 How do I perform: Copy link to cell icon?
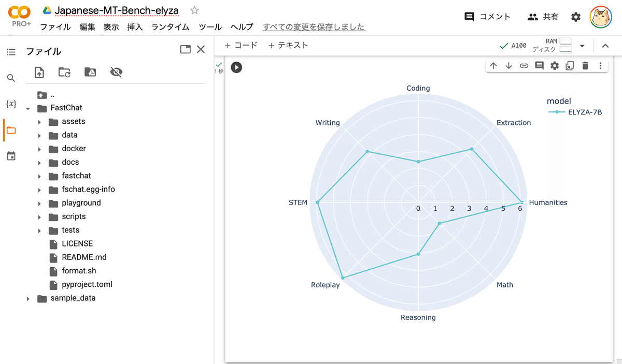[x=524, y=66]
